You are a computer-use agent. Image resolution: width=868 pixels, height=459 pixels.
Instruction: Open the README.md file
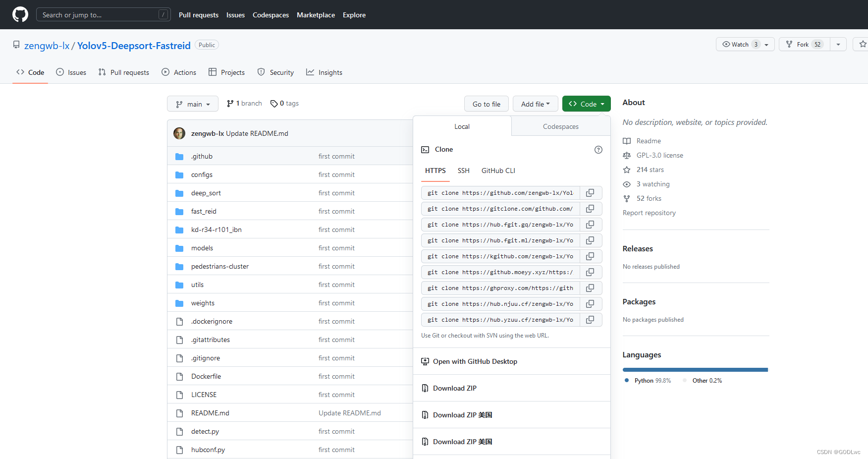(210, 413)
